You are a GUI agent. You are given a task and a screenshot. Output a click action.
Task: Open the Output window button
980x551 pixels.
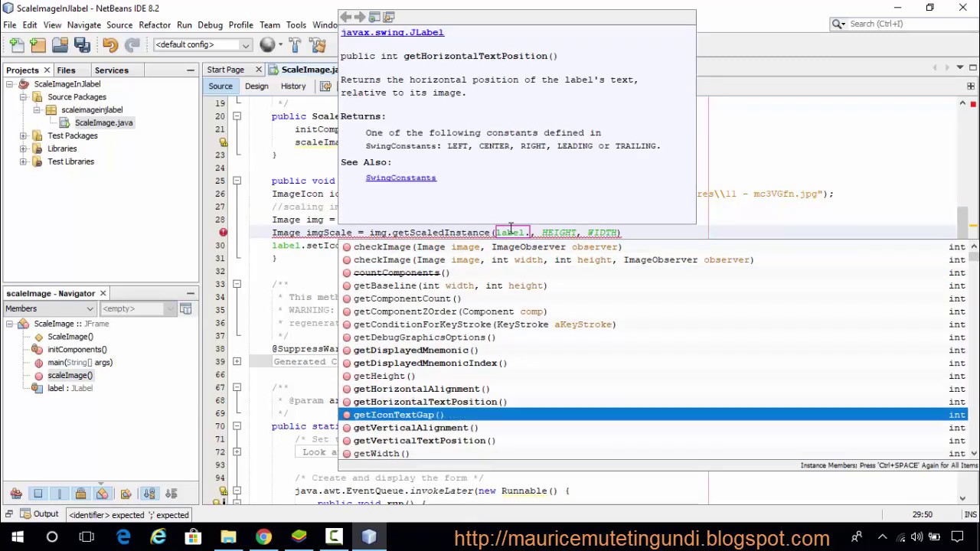(38, 515)
